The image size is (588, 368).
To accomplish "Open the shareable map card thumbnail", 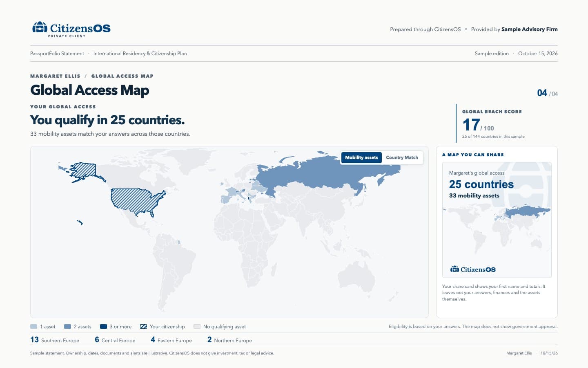I will click(x=497, y=220).
